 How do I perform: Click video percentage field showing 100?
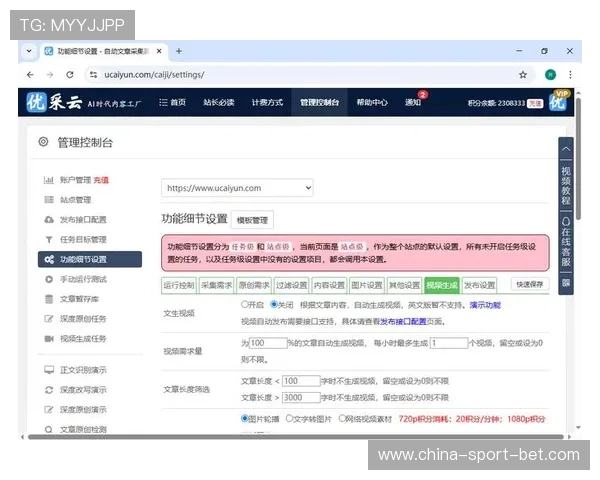click(268, 343)
